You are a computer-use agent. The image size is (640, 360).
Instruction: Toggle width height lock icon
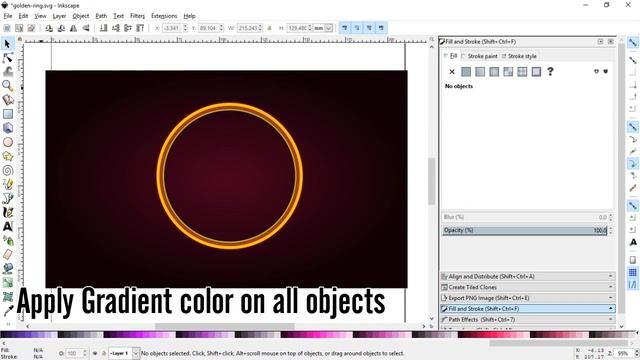269,28
